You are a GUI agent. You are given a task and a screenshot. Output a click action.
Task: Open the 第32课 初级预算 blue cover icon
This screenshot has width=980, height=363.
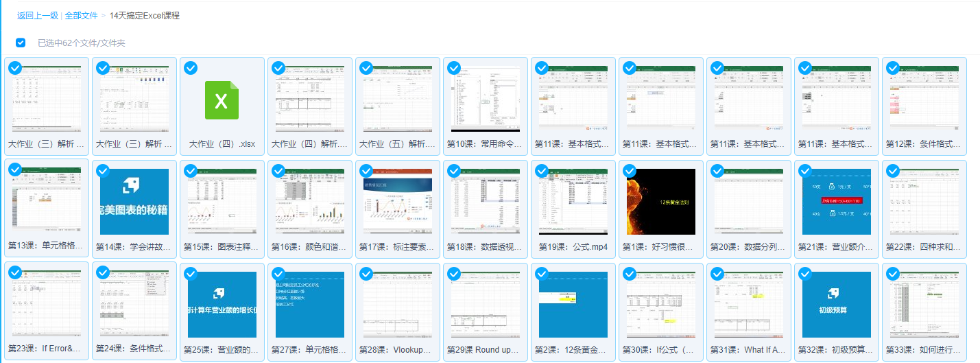(x=836, y=305)
